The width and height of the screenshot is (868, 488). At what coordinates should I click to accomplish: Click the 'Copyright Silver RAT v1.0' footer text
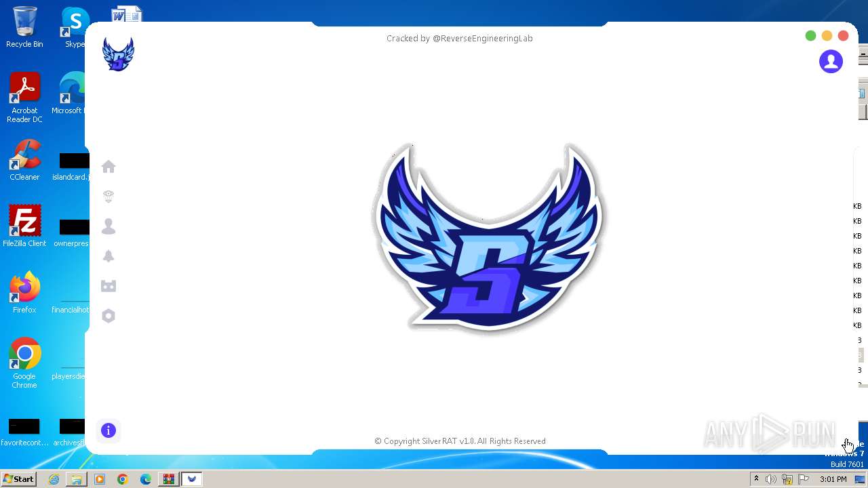pos(460,441)
